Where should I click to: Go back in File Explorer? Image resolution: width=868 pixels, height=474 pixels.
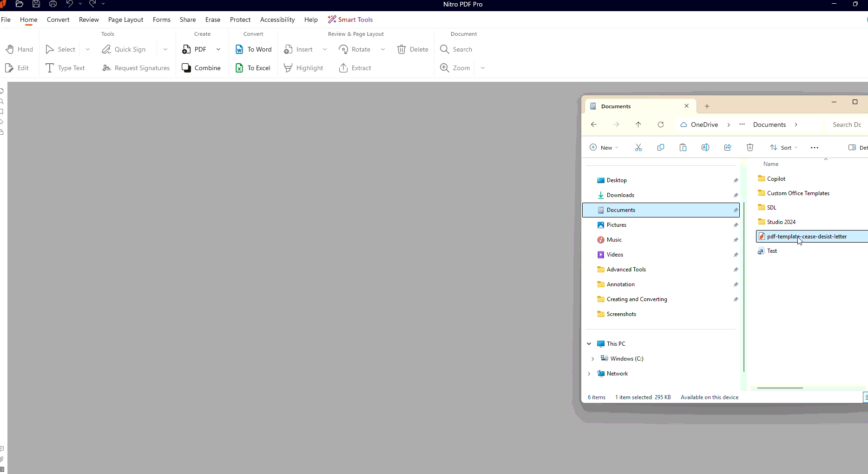pos(594,125)
